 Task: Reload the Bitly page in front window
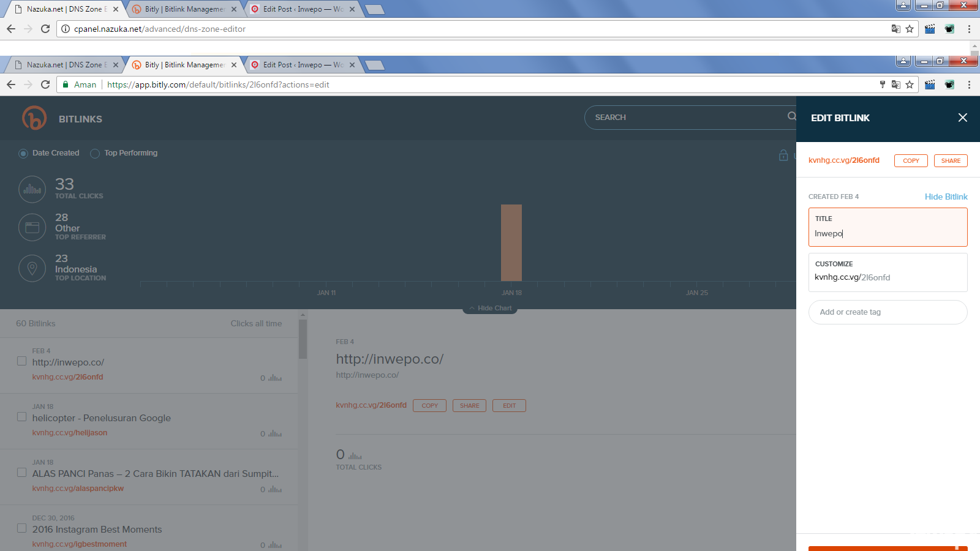click(x=45, y=84)
